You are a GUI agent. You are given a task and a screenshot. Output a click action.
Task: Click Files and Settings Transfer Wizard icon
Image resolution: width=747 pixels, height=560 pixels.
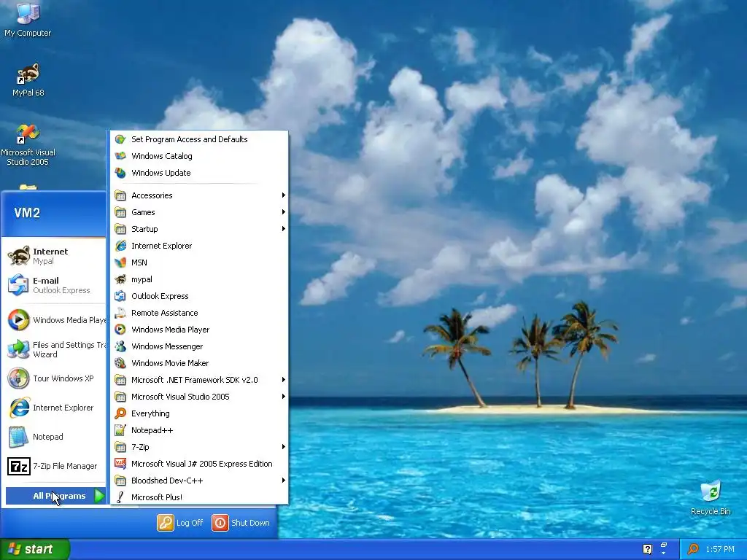(x=18, y=349)
